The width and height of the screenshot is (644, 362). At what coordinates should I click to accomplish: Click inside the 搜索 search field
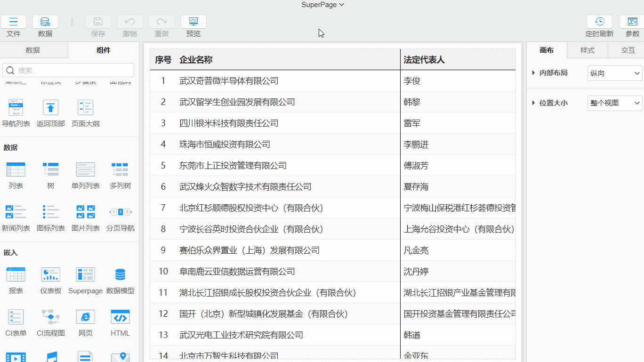coord(68,70)
